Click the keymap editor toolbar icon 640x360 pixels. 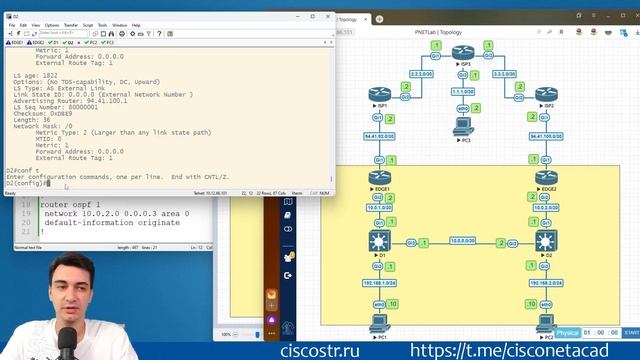(x=141, y=34)
